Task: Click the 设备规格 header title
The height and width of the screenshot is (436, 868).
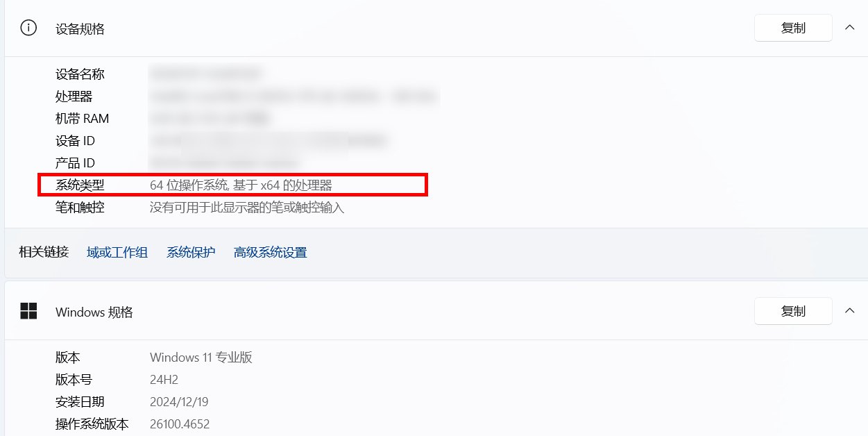Action: click(80, 28)
